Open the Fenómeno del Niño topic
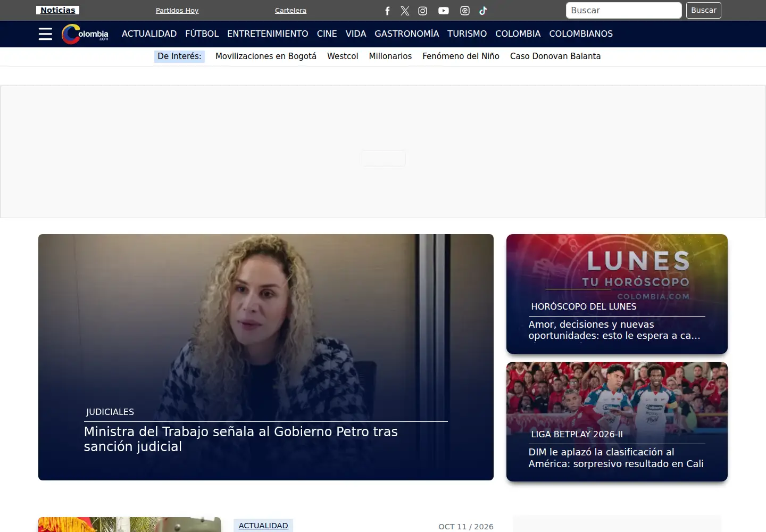The width and height of the screenshot is (766, 532). (x=461, y=56)
